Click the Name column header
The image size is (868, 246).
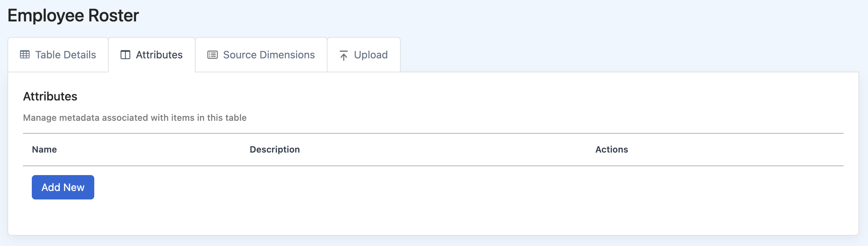coord(44,150)
